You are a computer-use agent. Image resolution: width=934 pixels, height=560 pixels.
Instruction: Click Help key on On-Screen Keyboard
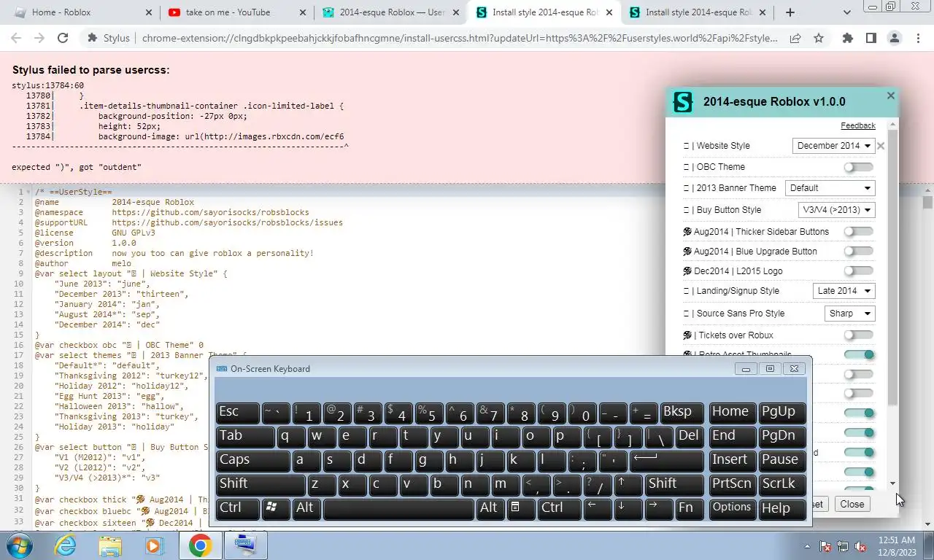pyautogui.click(x=782, y=507)
